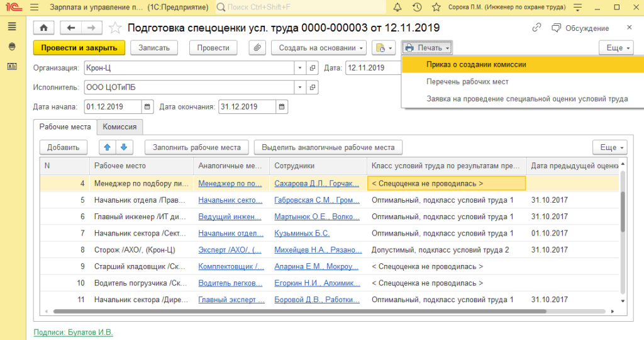The width and height of the screenshot is (644, 340).
Task: Add document to favorites with star icon
Action: (x=114, y=28)
